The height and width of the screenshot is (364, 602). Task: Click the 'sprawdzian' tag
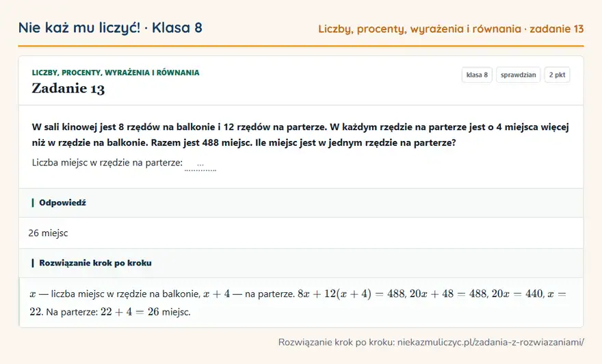(x=518, y=75)
